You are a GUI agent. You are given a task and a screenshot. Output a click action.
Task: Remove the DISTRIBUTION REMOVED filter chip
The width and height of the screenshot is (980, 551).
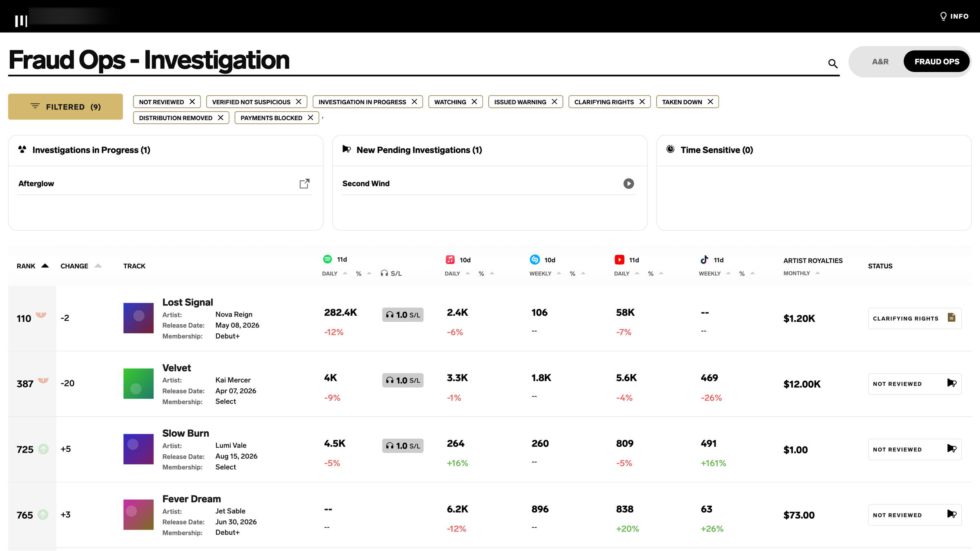(220, 118)
